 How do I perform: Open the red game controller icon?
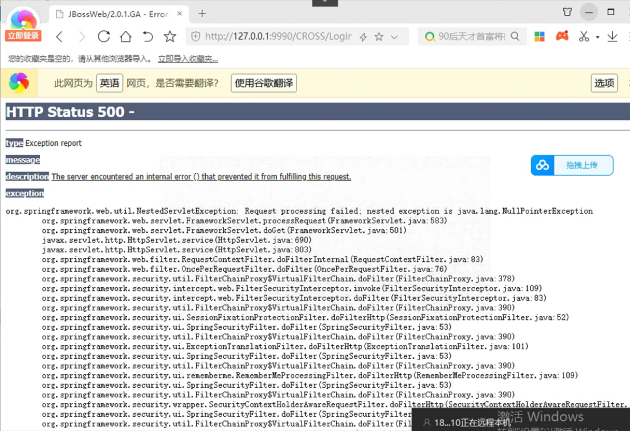coord(562,36)
